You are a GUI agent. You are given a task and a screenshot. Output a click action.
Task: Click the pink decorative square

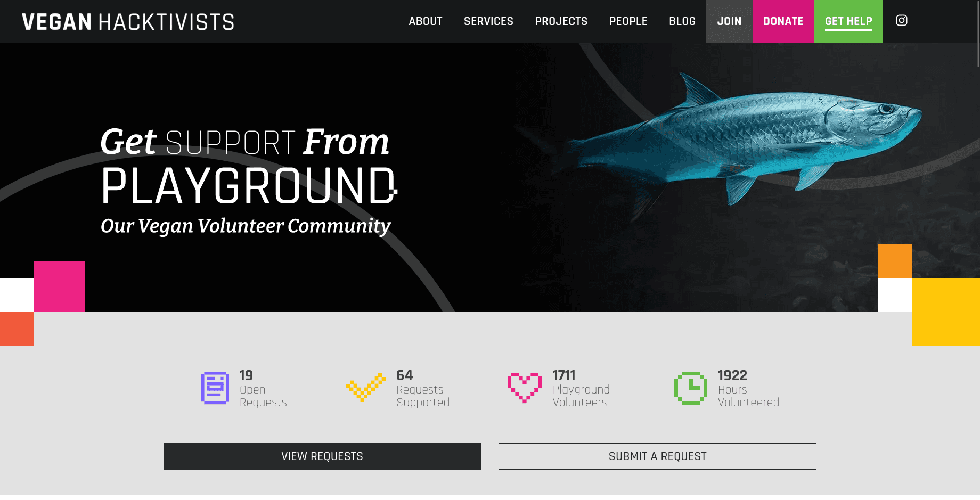(60, 286)
